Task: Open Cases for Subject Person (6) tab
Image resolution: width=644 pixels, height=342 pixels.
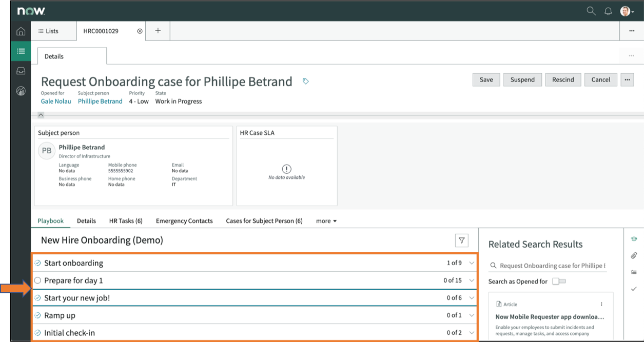Action: [264, 221]
